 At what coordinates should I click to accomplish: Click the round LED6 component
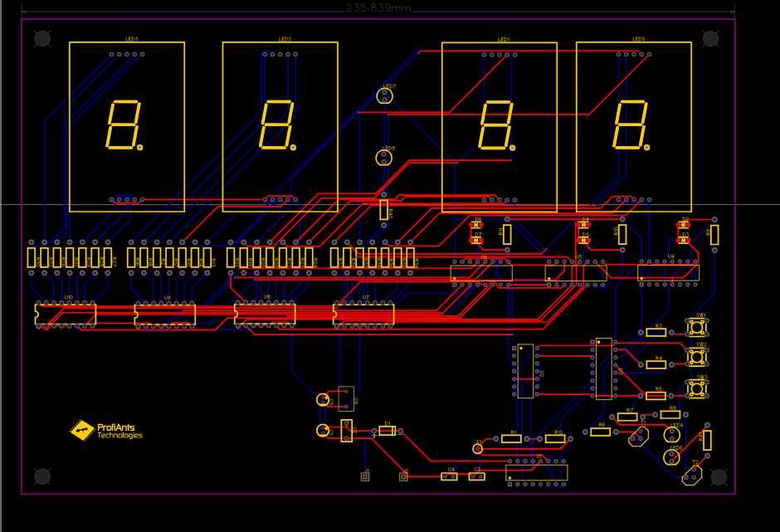(671, 456)
